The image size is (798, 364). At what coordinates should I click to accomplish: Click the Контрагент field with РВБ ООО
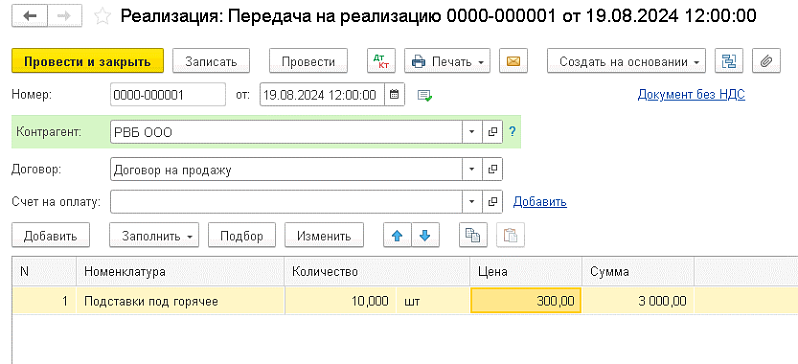click(x=286, y=132)
